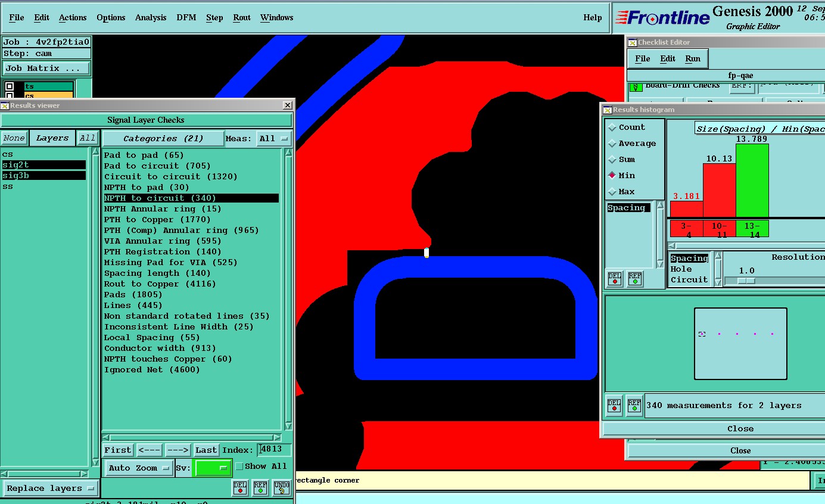
Task: Click Results histogram title bar window icon
Action: [608, 110]
